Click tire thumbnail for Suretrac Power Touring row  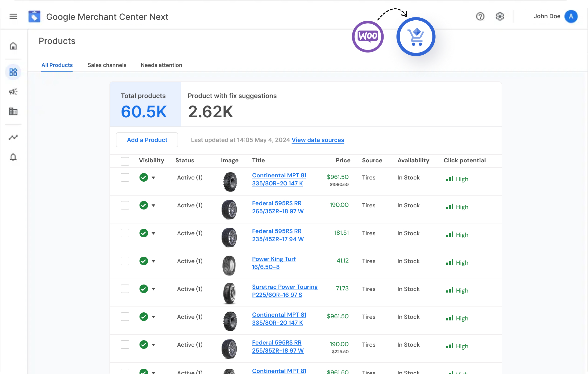coord(229,293)
